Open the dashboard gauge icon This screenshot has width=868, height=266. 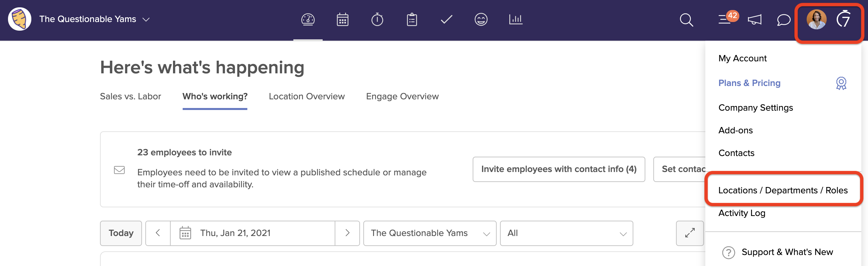[x=308, y=20]
